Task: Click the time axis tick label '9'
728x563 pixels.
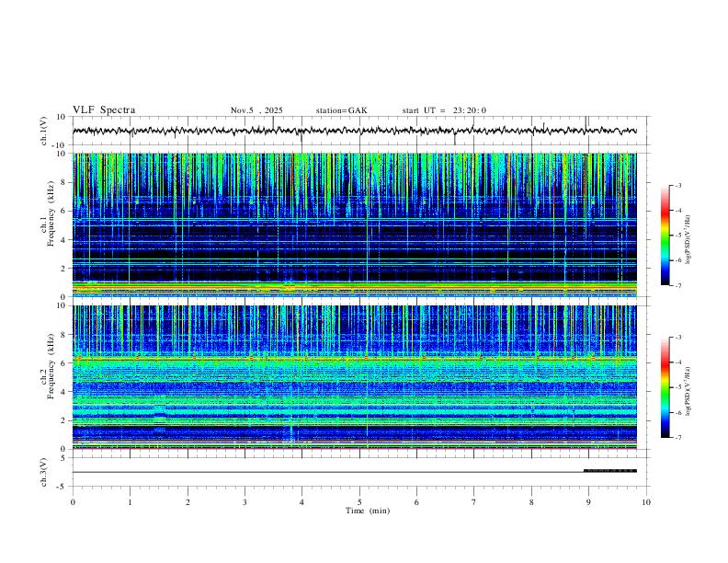Action: click(x=588, y=502)
